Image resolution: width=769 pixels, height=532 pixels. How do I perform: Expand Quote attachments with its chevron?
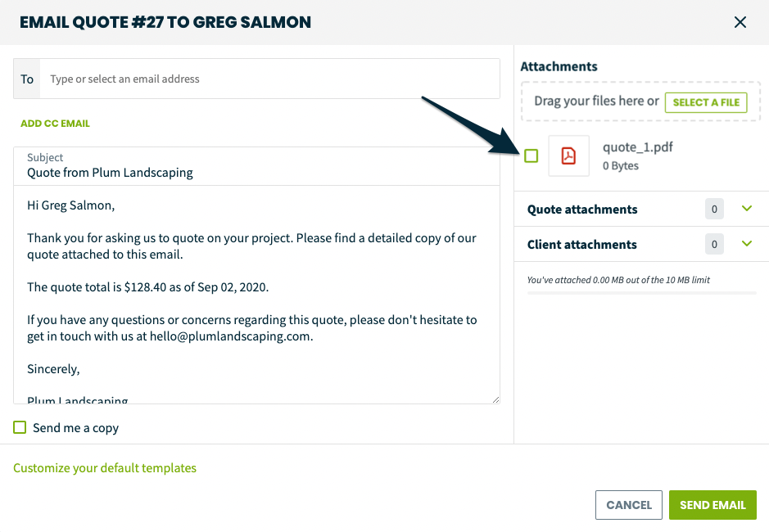[746, 209]
